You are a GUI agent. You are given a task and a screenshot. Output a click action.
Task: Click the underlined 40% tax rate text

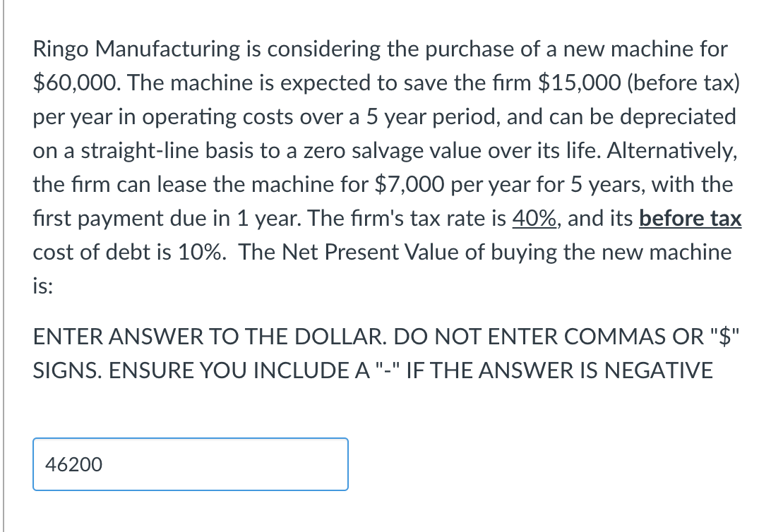click(x=535, y=218)
